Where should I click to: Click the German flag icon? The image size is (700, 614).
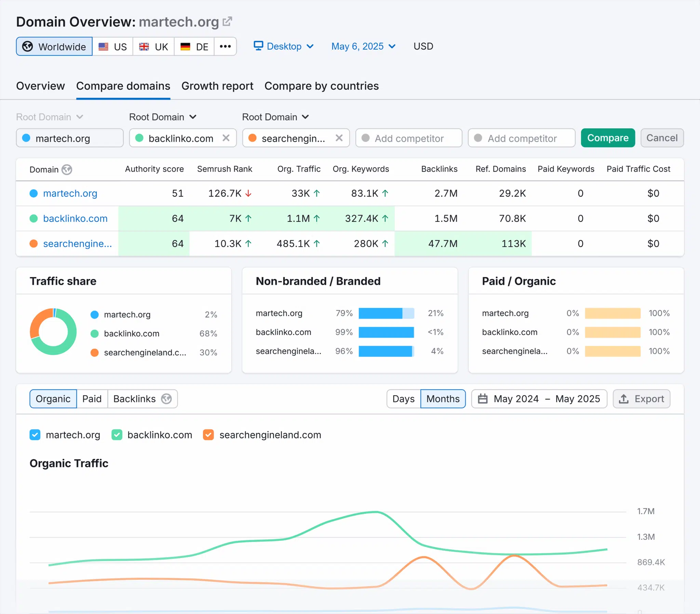(185, 46)
